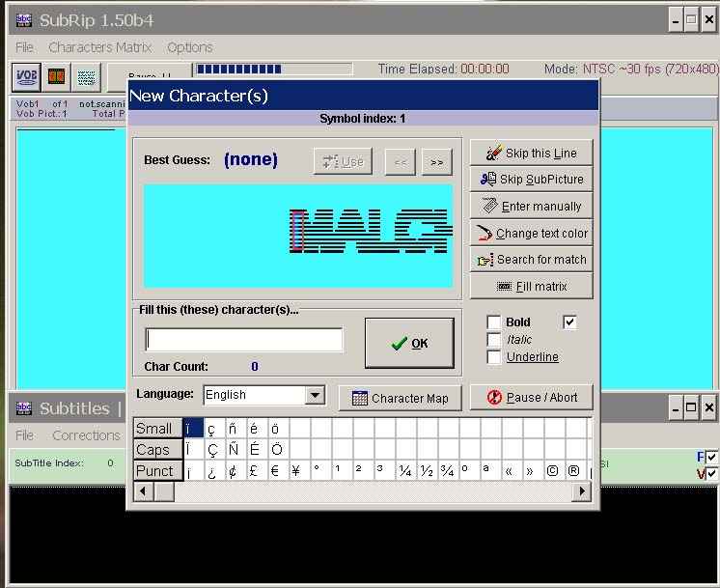Select the Caps characters row
The height and width of the screenshot is (588, 720).
click(158, 449)
